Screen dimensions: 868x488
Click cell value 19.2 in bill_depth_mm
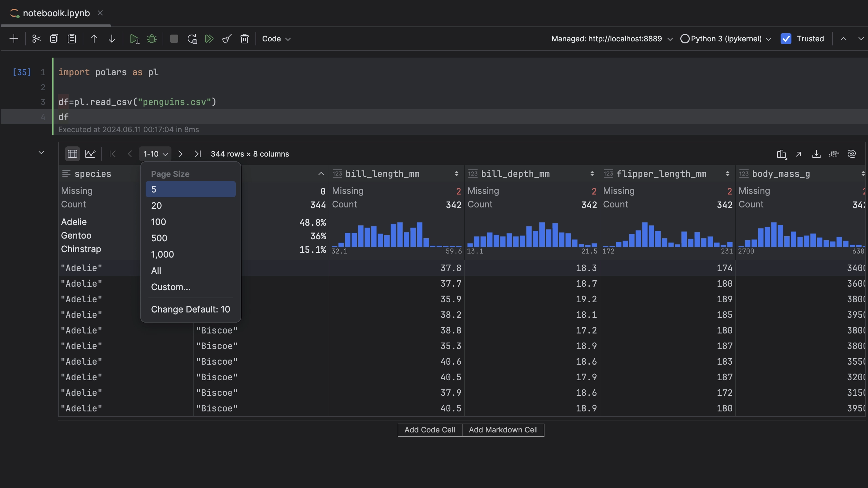tap(586, 299)
